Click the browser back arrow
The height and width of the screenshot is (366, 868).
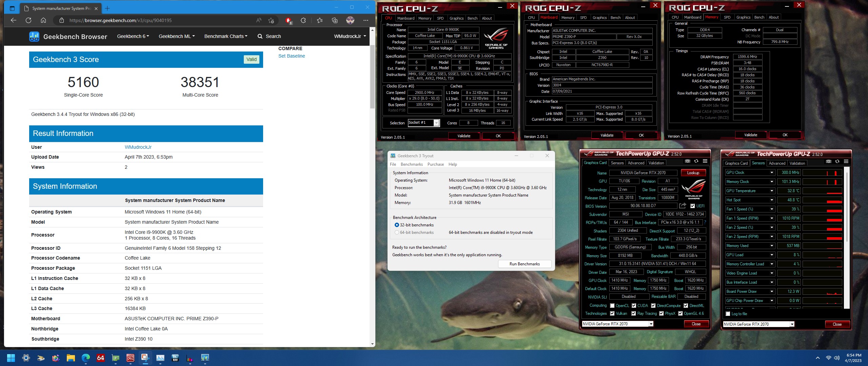click(14, 20)
